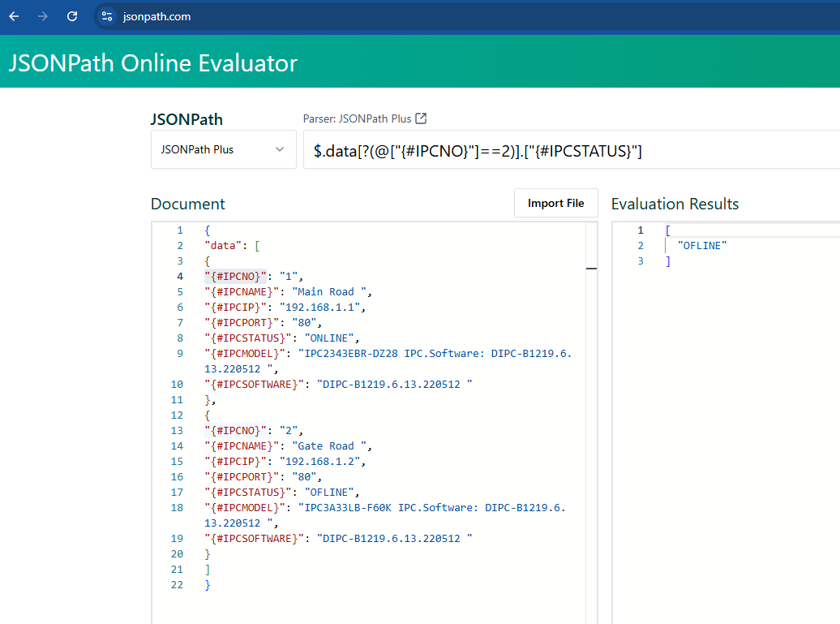
Task: Open the site information icon beside the URL
Action: coord(107,16)
